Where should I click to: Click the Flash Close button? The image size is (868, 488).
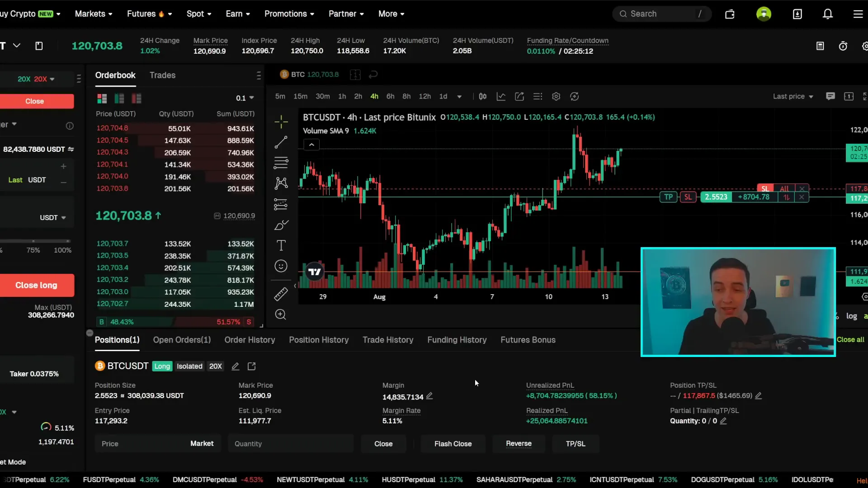[x=453, y=444]
